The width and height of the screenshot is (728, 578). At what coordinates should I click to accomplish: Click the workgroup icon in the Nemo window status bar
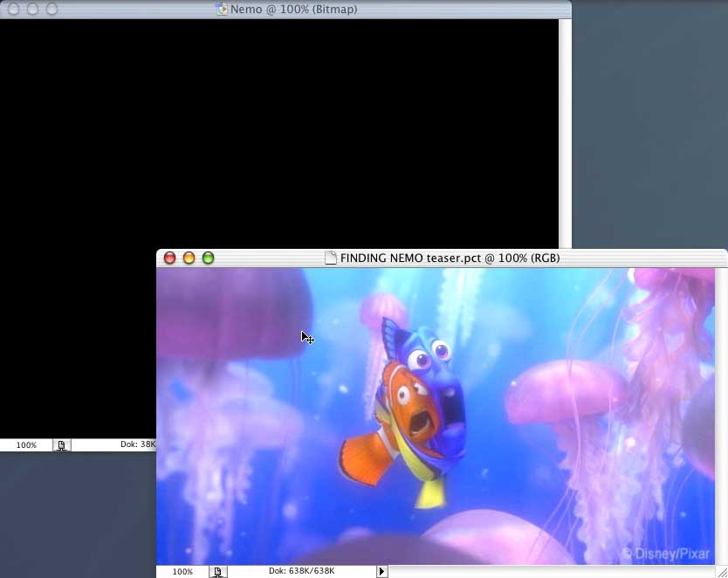(x=62, y=445)
